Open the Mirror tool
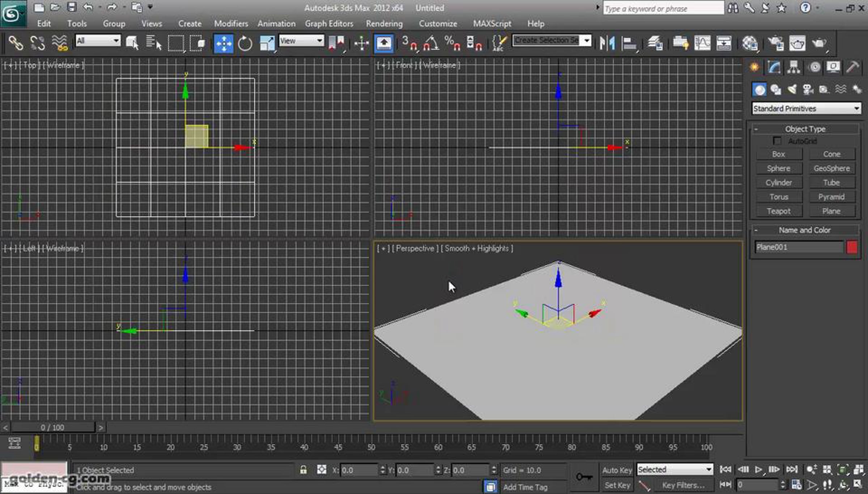This screenshot has height=494, width=868. pyautogui.click(x=607, y=43)
